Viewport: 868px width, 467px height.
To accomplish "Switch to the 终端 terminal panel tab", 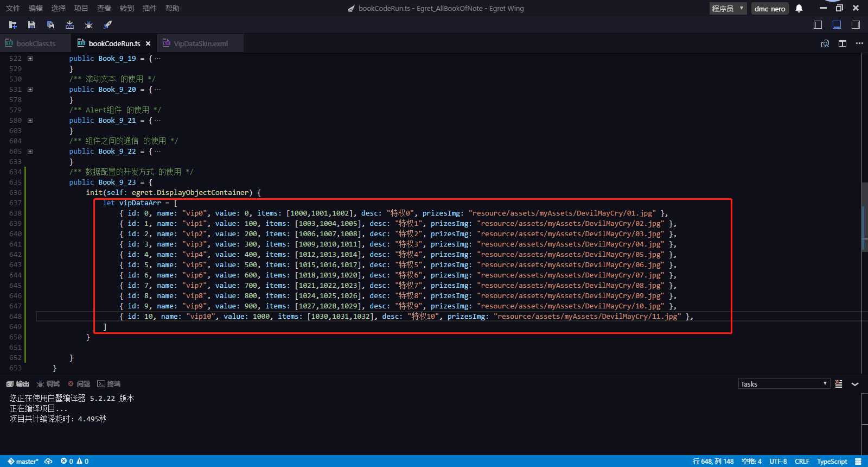I will pyautogui.click(x=109, y=384).
